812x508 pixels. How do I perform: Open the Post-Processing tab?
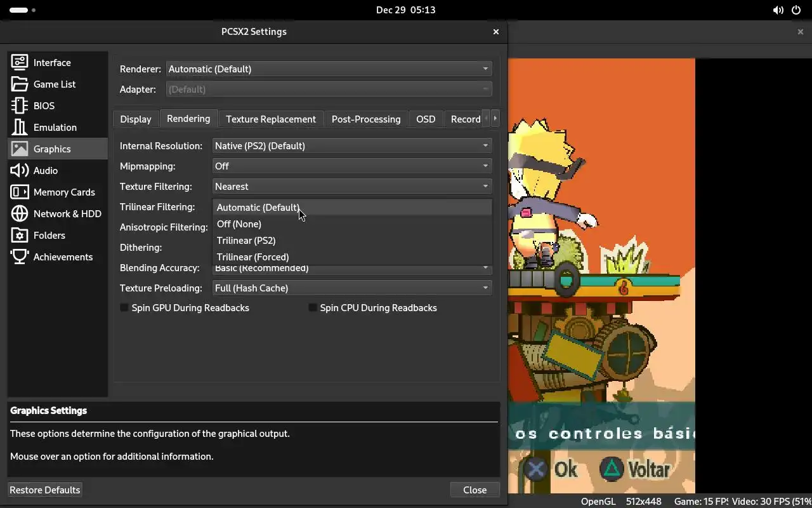366,119
